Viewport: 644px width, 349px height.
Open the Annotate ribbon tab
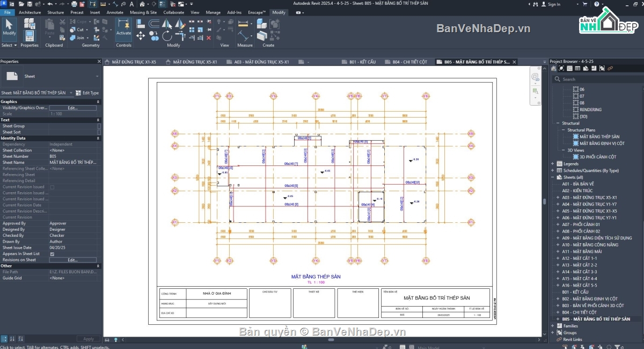(115, 12)
